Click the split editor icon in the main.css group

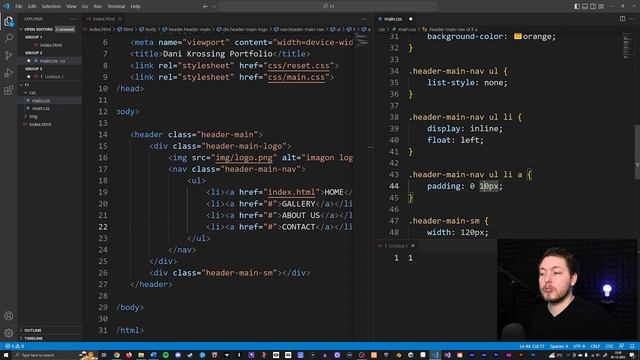point(622,19)
